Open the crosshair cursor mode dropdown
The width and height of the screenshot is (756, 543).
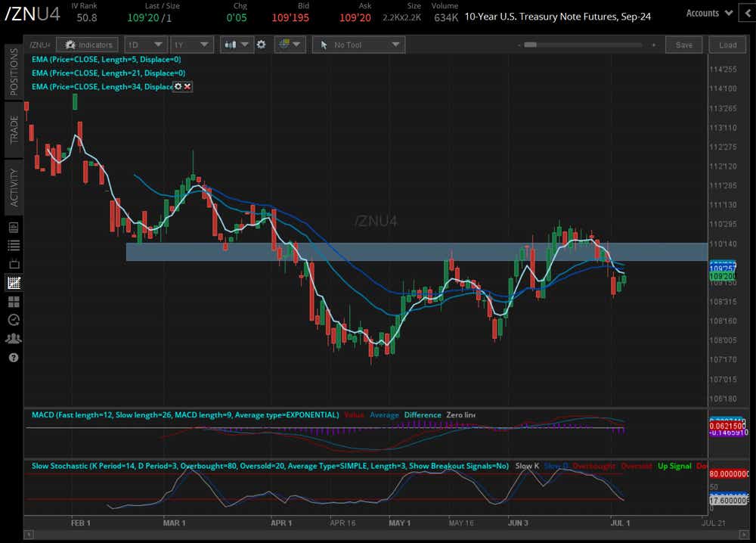pos(290,45)
